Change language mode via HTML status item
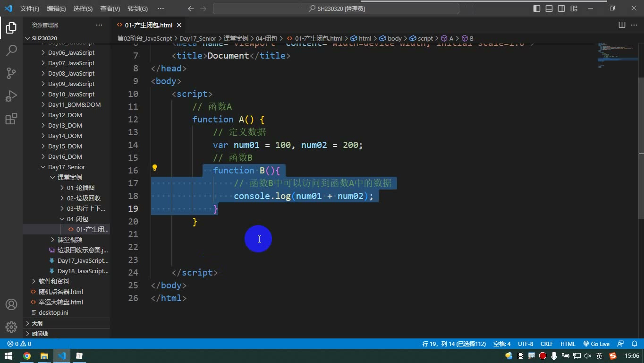 coord(568,344)
